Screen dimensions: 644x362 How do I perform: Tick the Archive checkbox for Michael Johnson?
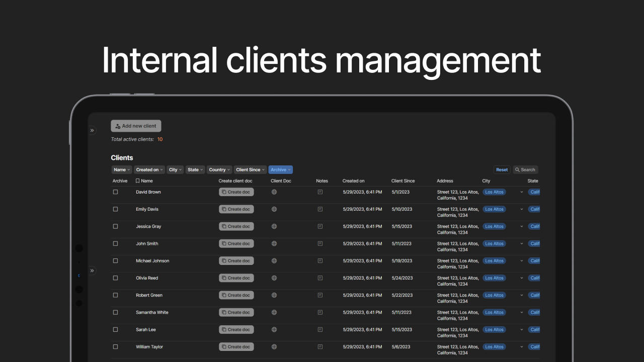[x=115, y=261]
